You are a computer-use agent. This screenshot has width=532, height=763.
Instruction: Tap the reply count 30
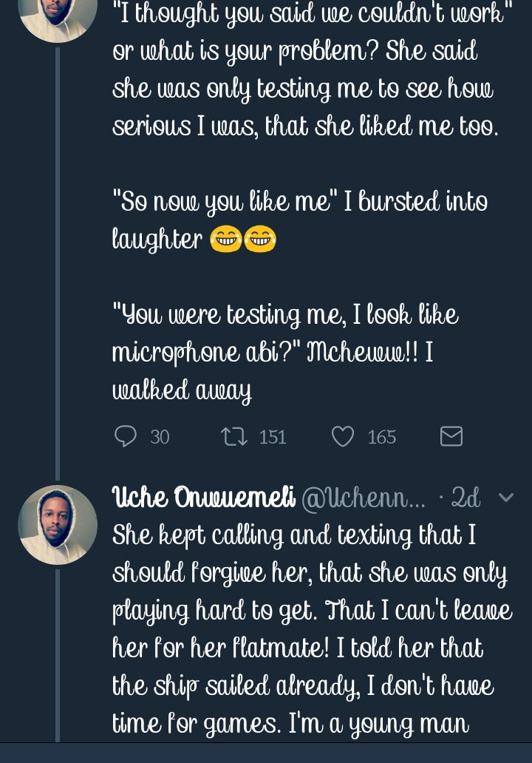tap(160, 438)
